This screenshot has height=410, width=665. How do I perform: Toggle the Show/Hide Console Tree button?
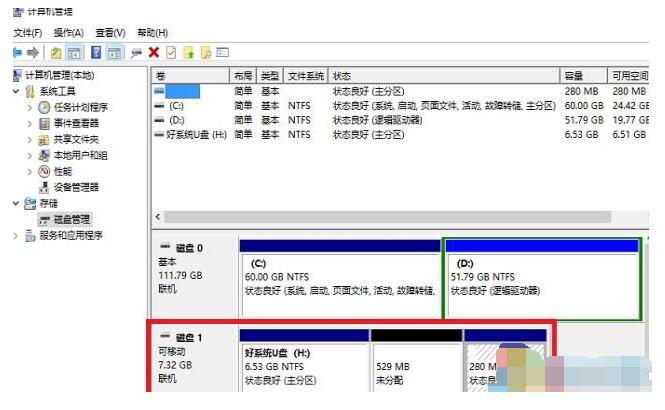(x=74, y=53)
